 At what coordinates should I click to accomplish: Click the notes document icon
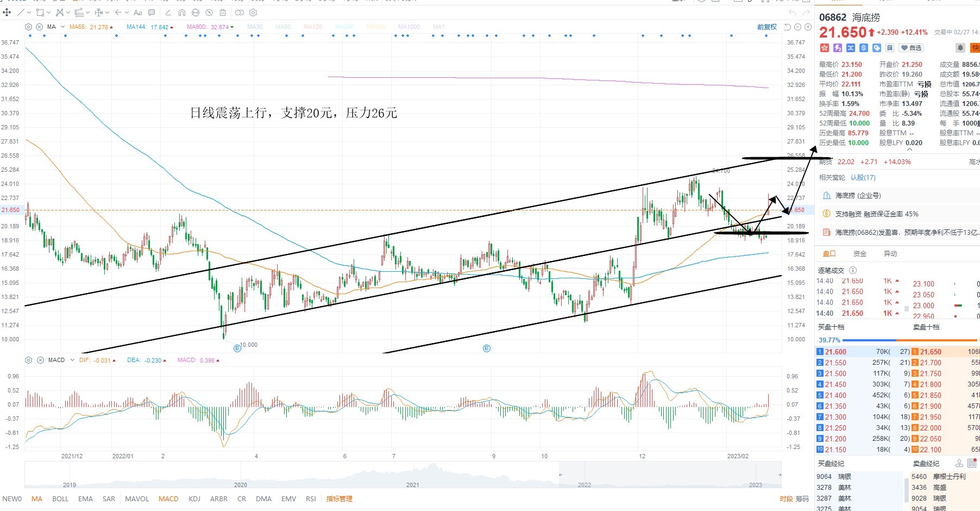pos(890,48)
